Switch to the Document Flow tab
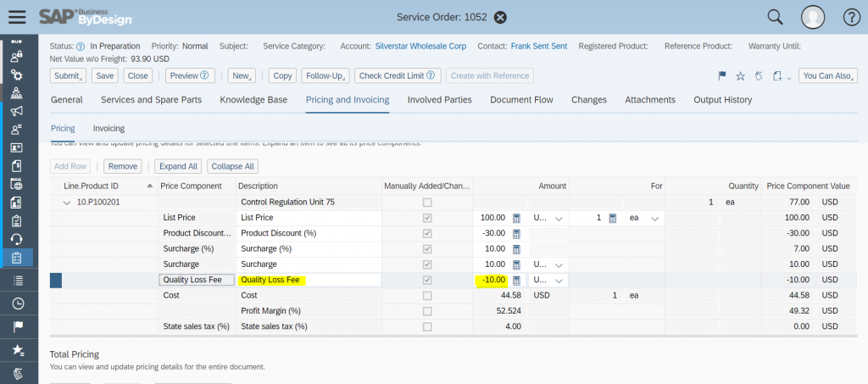The height and width of the screenshot is (384, 868). 521,100
